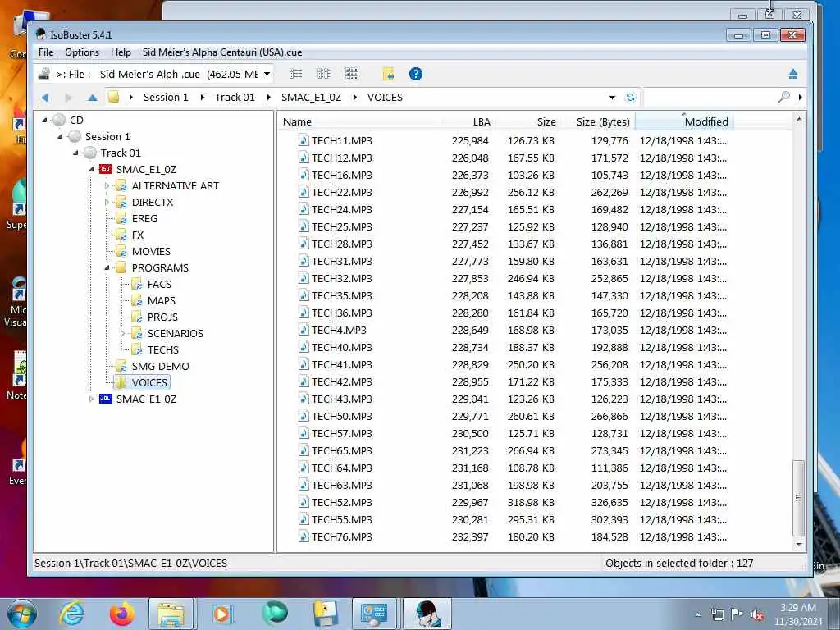Switch to small icons view in toolbar
This screenshot has width=840, height=630.
point(323,74)
